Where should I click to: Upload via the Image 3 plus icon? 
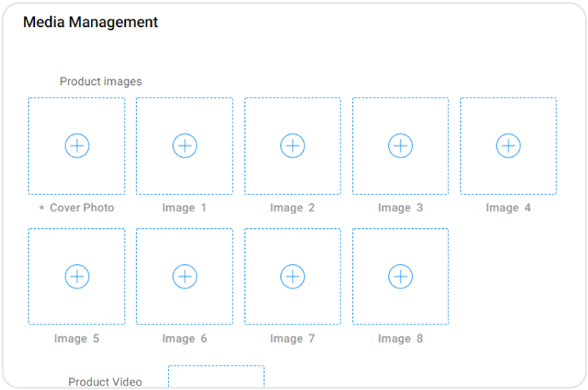tap(400, 146)
